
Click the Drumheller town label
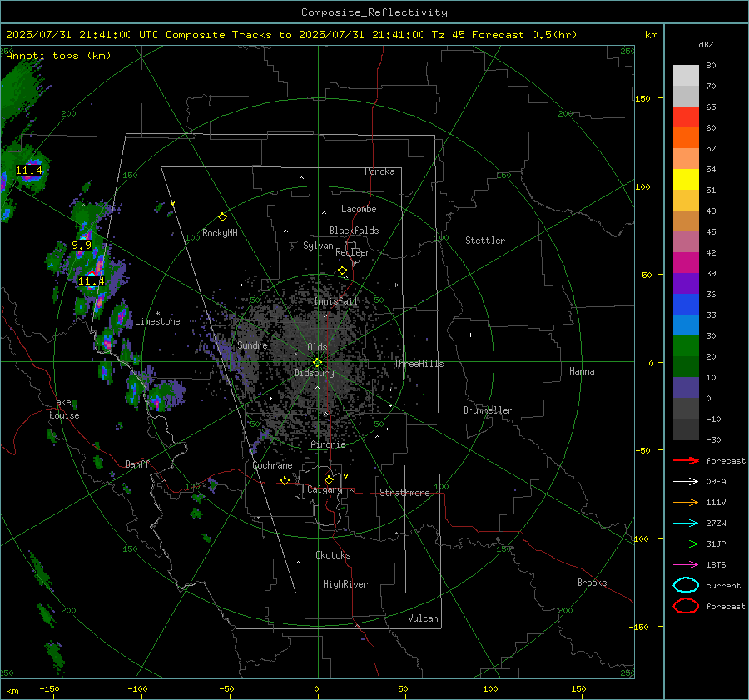(488, 410)
